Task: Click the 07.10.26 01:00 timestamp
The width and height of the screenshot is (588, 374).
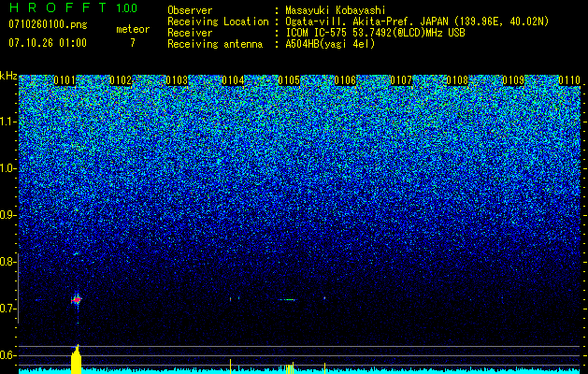Action: [x=48, y=42]
